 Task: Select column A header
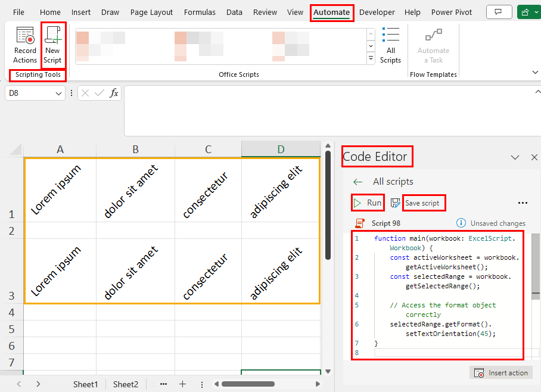click(x=60, y=150)
